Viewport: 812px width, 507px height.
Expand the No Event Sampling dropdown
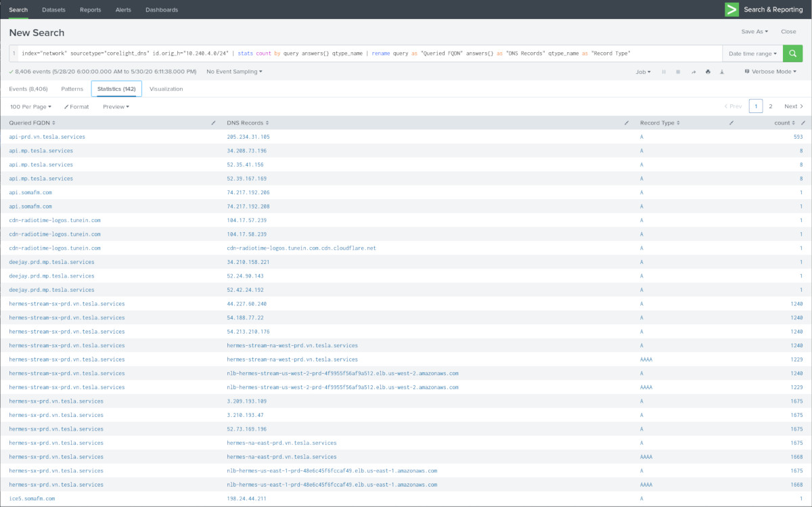coord(234,72)
